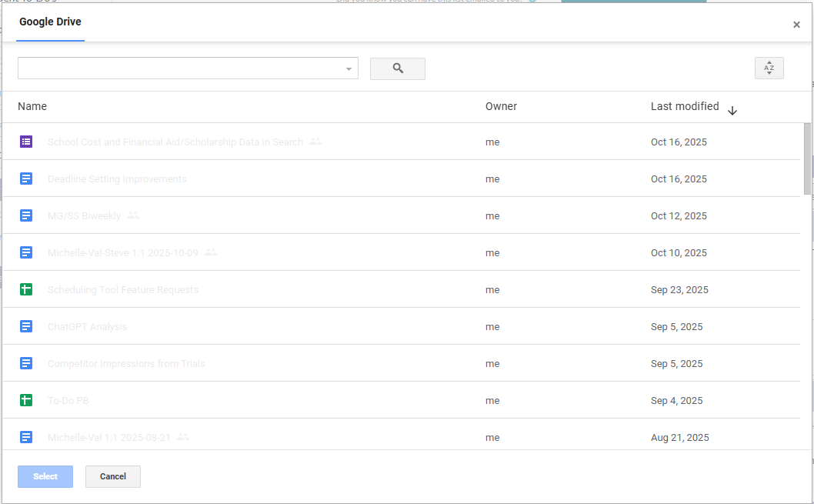The image size is (814, 504).
Task: Click the A-Z sort order button
Action: [769, 68]
